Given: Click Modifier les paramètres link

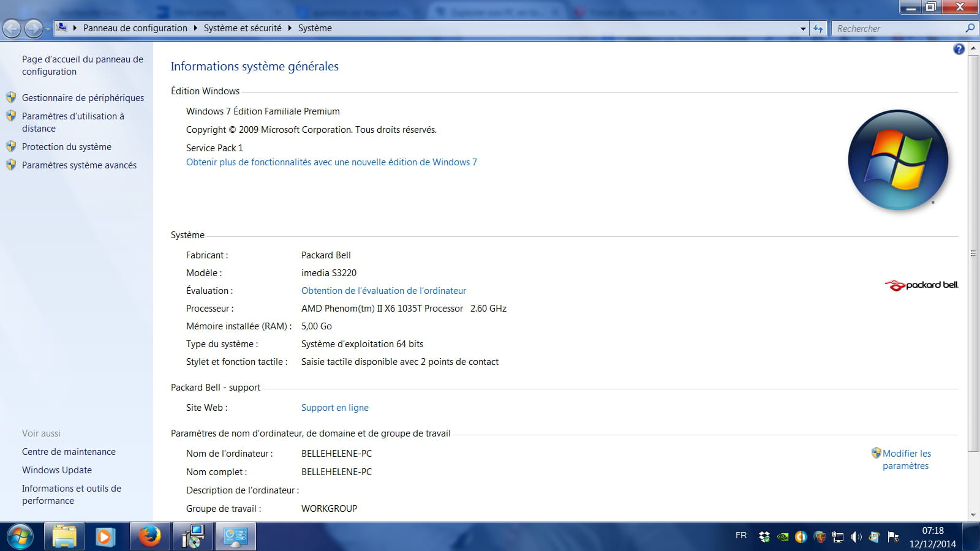Looking at the screenshot, I should click(x=907, y=460).
